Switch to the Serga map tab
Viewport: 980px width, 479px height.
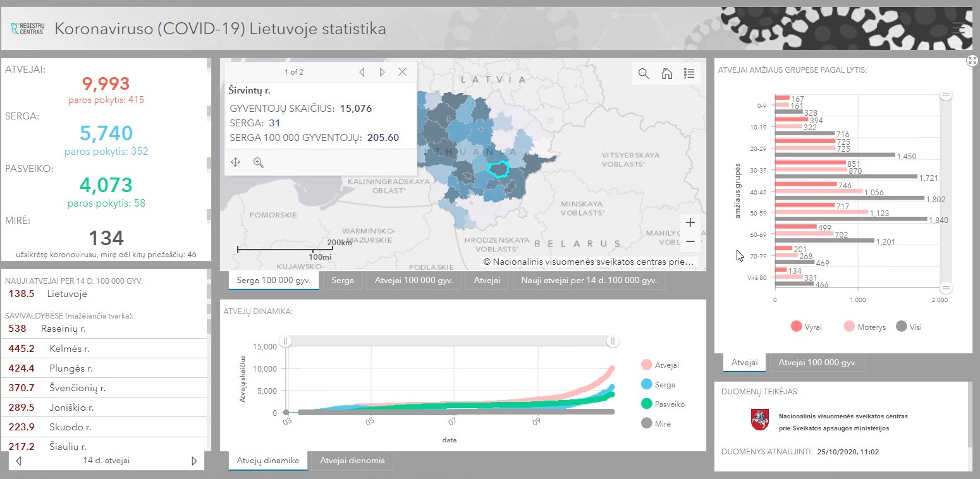pyautogui.click(x=342, y=280)
